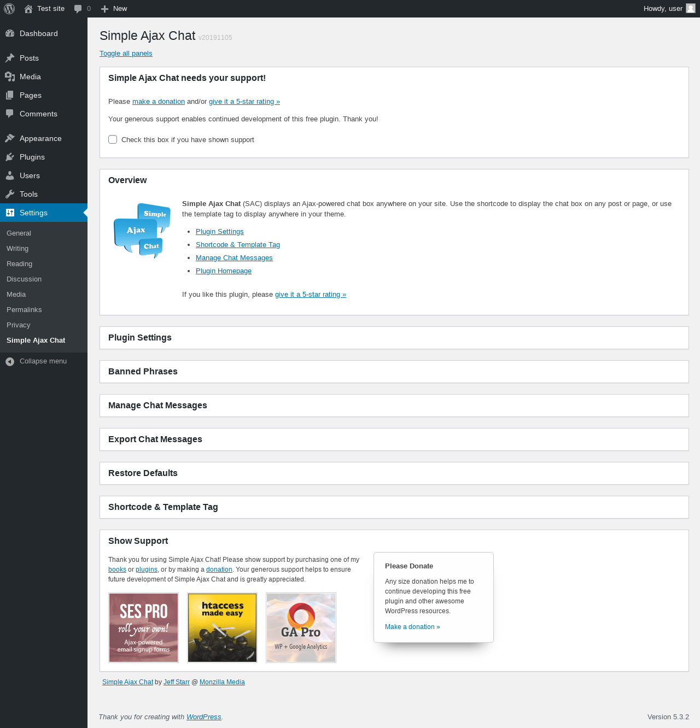Expand the Export Chat Messages panel

(x=394, y=439)
